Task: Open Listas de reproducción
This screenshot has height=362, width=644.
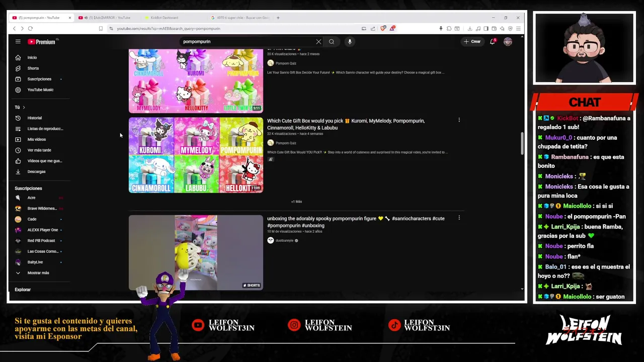Action: coord(45,129)
